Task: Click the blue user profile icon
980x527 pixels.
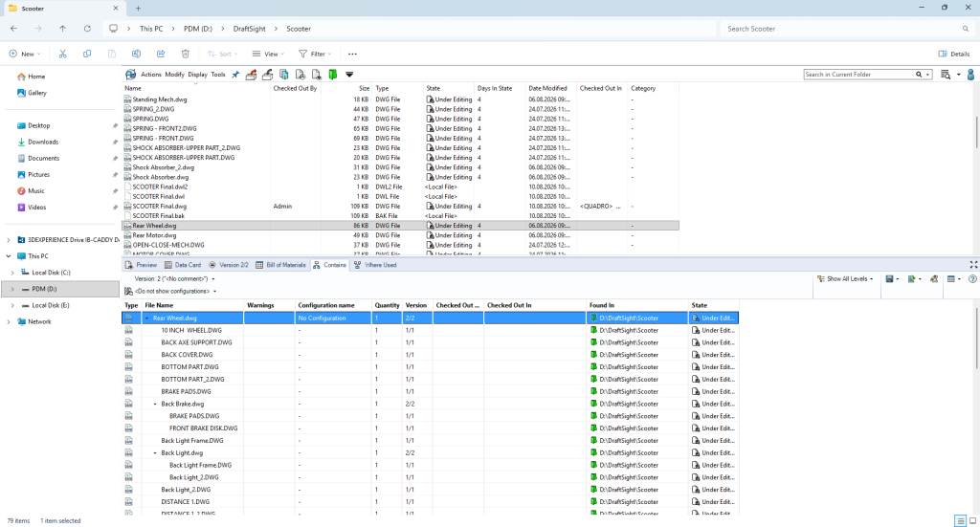Action: pyautogui.click(x=970, y=75)
